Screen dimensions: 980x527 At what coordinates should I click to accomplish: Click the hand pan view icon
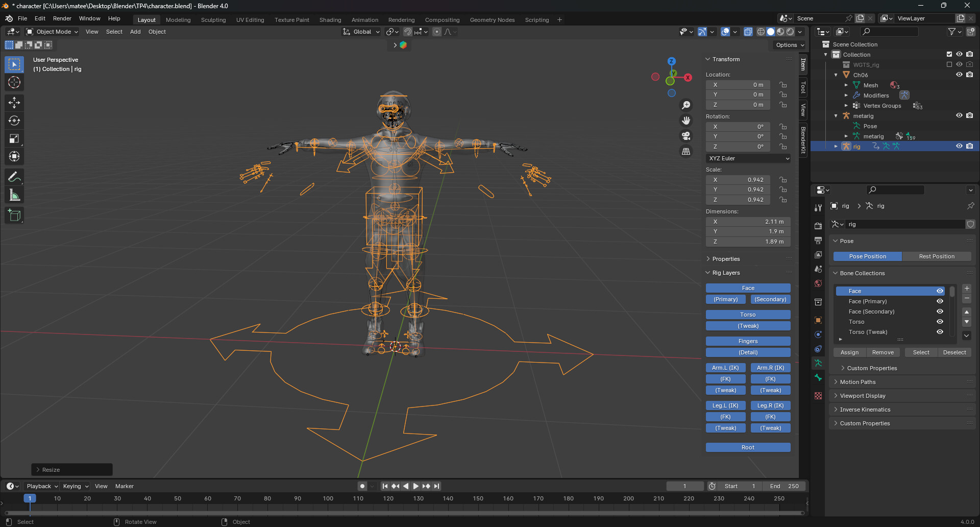point(686,121)
